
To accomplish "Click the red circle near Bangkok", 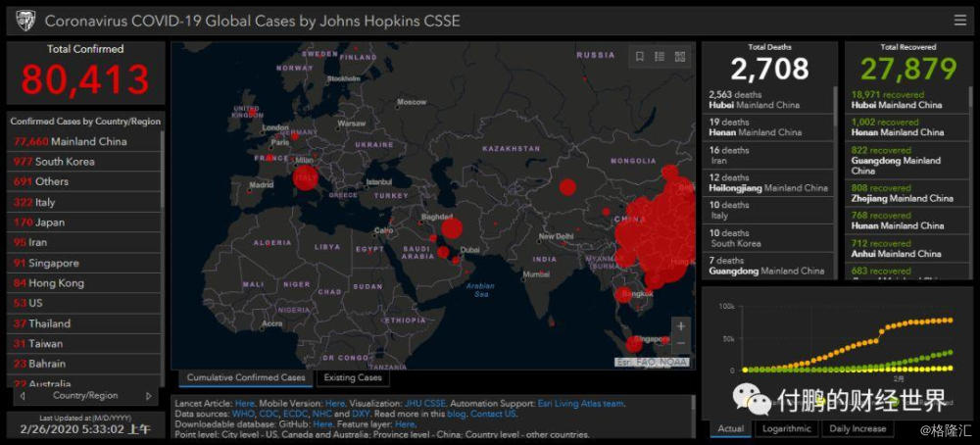I will 623,294.
